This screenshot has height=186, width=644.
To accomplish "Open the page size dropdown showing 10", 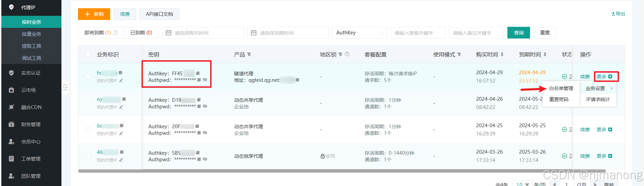I will [522, 184].
